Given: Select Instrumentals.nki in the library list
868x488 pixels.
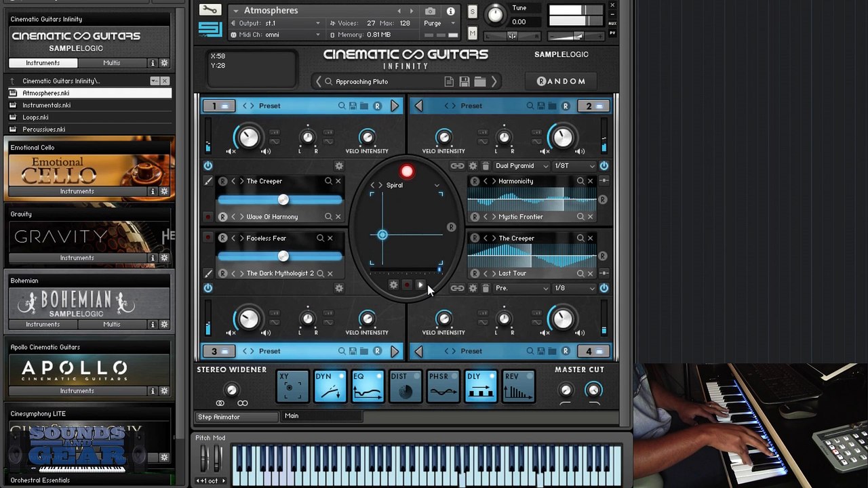Looking at the screenshot, I should (x=89, y=105).
